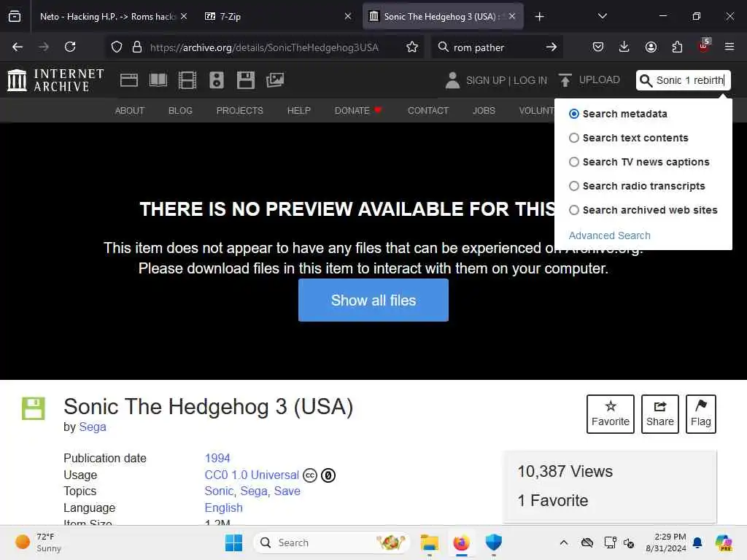The image size is (747, 560).
Task: Click the Creative Commons CC icon
Action: pyautogui.click(x=309, y=475)
